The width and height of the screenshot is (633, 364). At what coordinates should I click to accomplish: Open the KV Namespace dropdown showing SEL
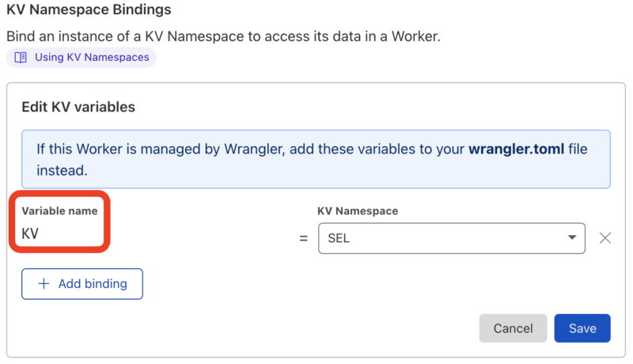pyautogui.click(x=451, y=238)
